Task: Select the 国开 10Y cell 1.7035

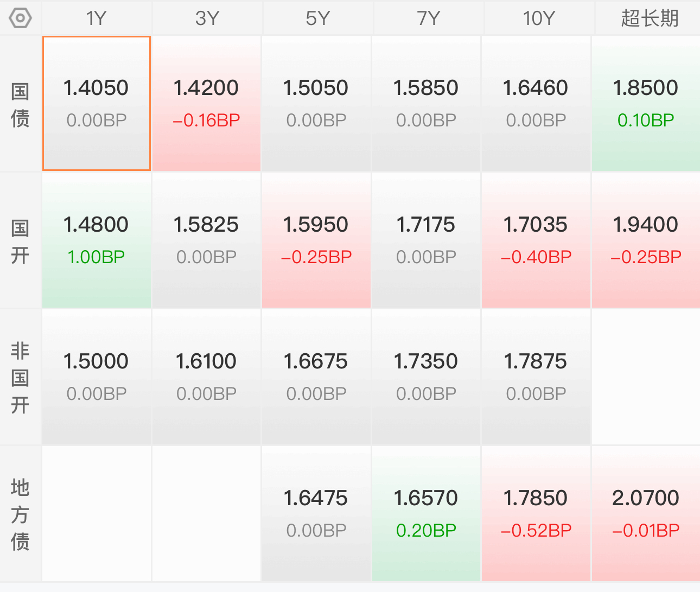Action: pos(536,240)
